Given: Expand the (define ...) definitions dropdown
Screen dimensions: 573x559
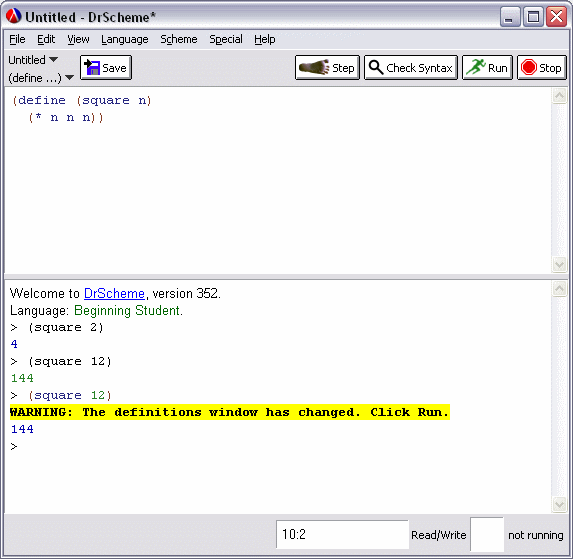Looking at the screenshot, I should 41,78.
